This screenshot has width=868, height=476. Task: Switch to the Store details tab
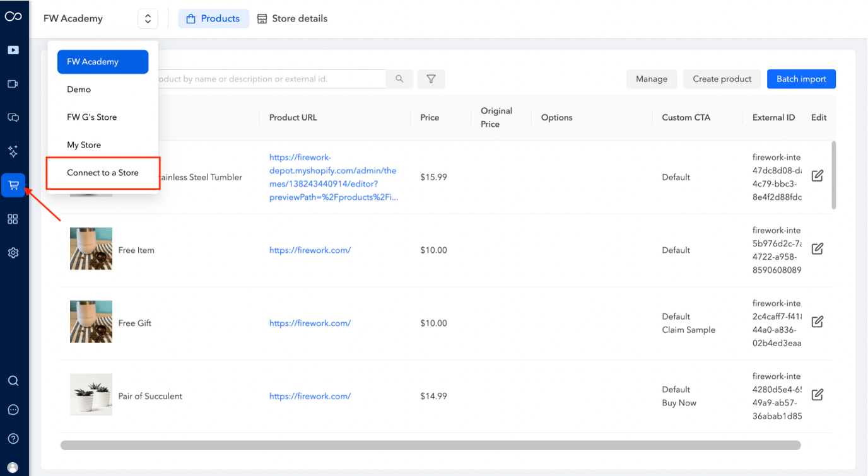tap(292, 19)
